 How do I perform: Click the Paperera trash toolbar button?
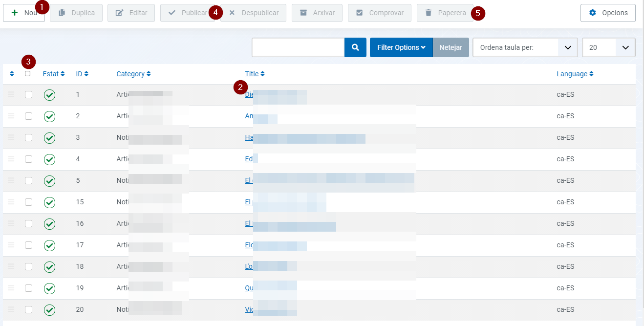(x=445, y=13)
